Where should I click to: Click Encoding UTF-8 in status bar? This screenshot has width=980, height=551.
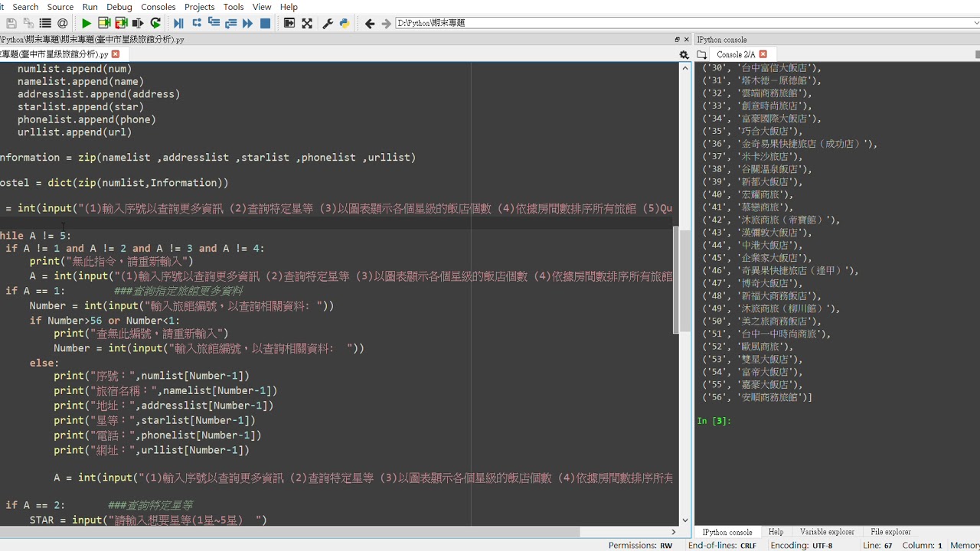802,545
